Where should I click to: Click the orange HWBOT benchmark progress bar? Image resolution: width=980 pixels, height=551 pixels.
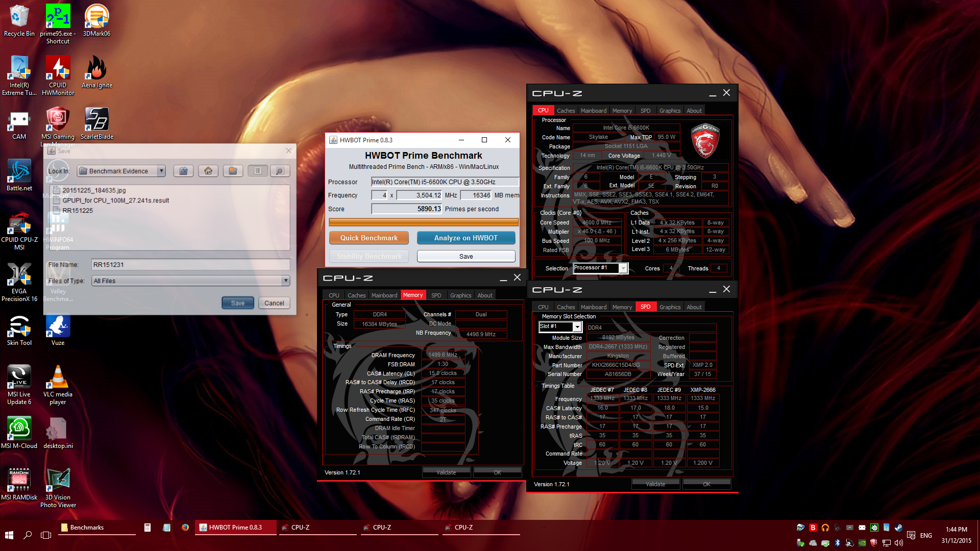[x=424, y=222]
